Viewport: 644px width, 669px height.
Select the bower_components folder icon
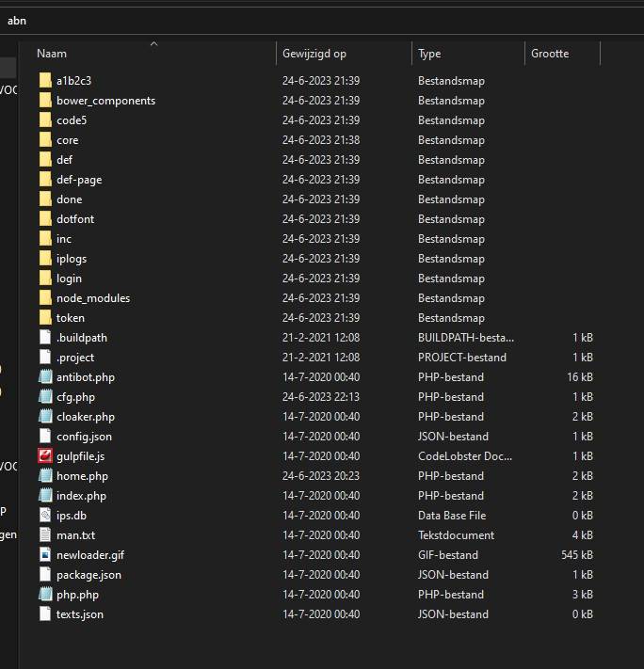coord(45,101)
